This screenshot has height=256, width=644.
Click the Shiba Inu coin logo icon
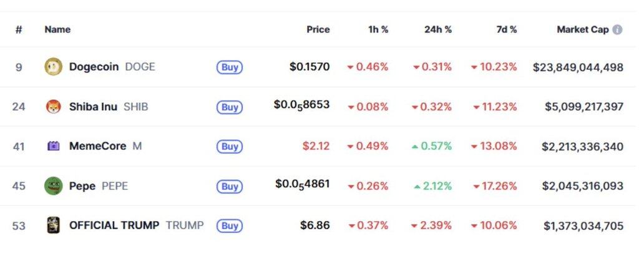click(54, 107)
